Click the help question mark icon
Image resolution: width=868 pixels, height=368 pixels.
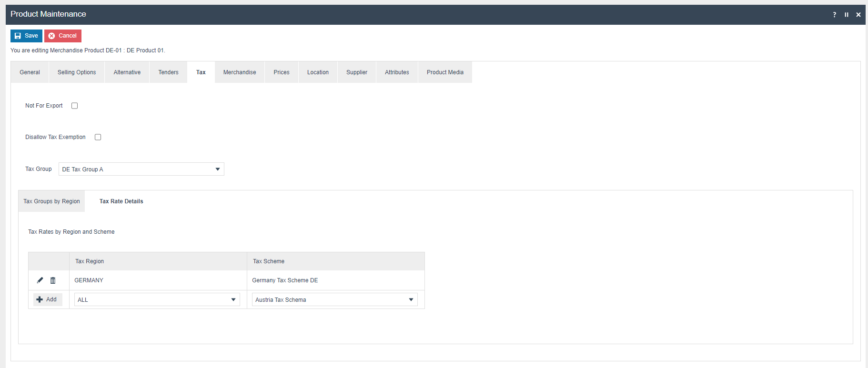834,15
